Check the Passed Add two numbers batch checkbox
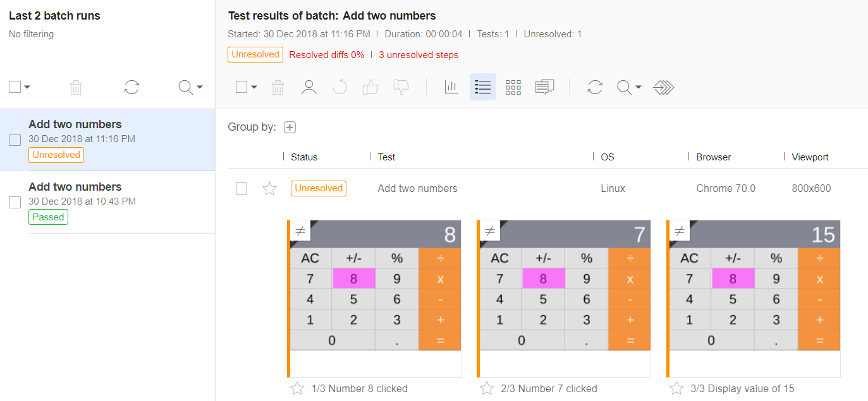Screen dimensions: 868x401 (15, 203)
